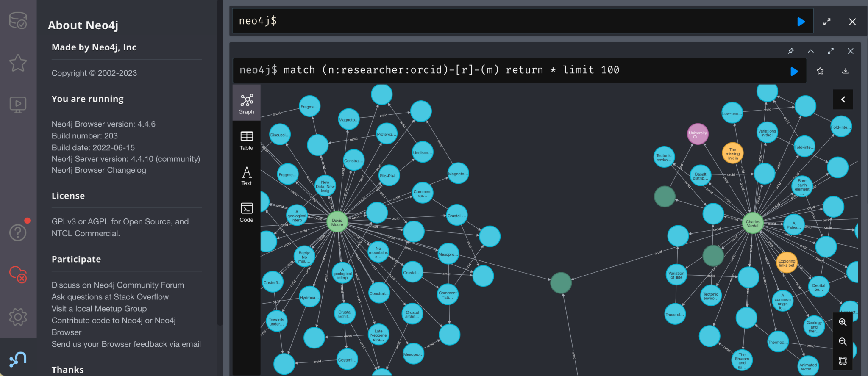Fit graph to screen icon
The width and height of the screenshot is (868, 376).
843,361
